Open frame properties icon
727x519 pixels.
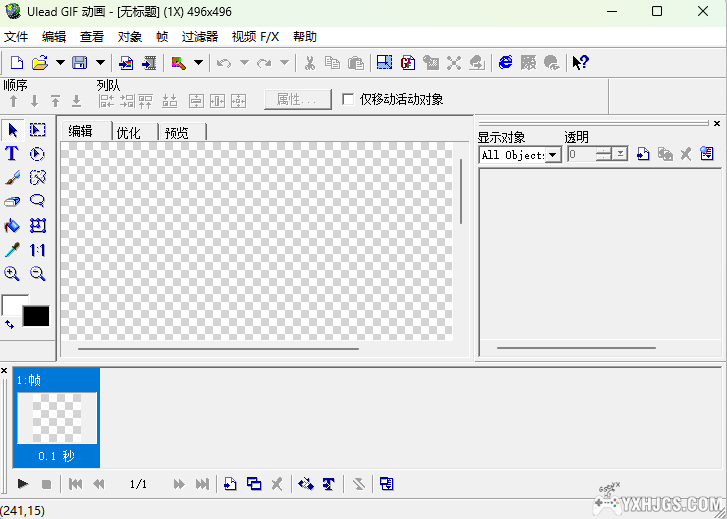pos(387,484)
